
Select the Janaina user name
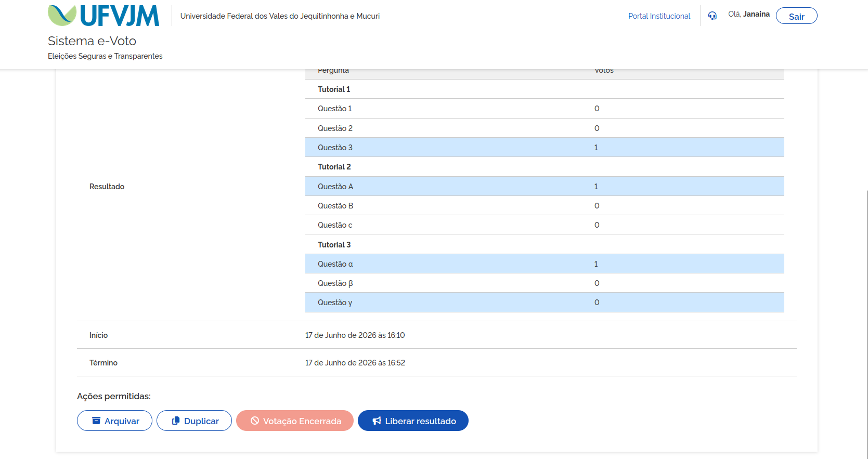(756, 14)
